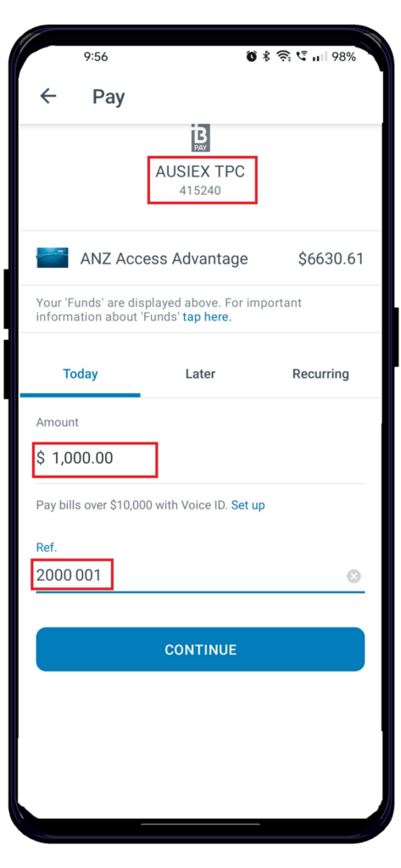Tap the back arrow icon
Image resolution: width=401 pixels, height=868 pixels.
48,97
